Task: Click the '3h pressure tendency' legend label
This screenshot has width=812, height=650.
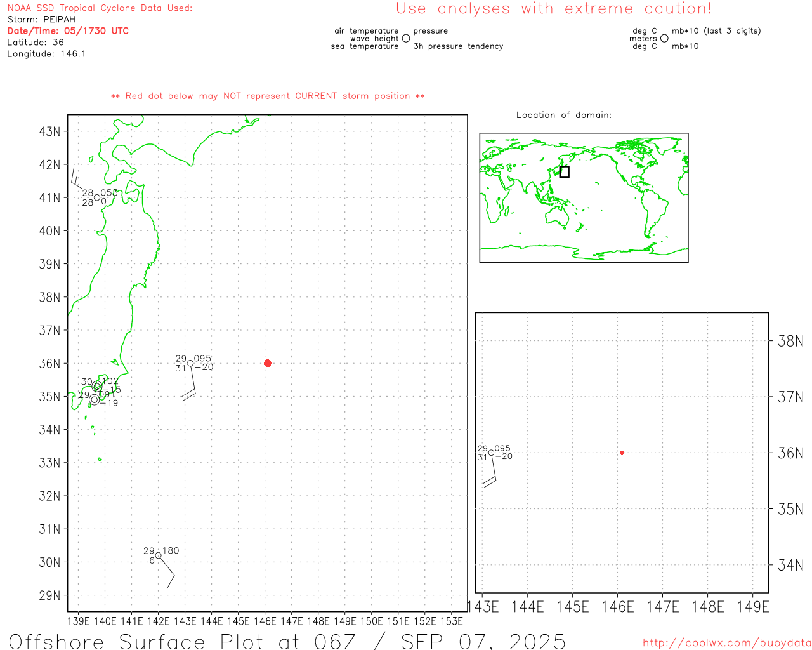Action: coord(458,46)
